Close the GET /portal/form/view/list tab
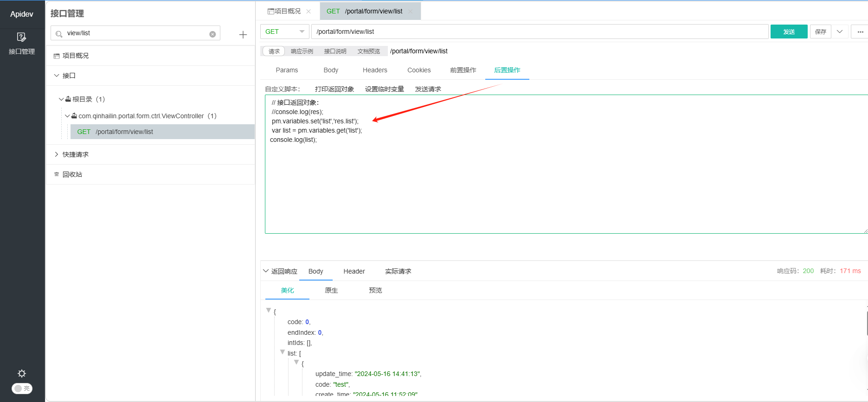868x402 pixels. pos(410,12)
